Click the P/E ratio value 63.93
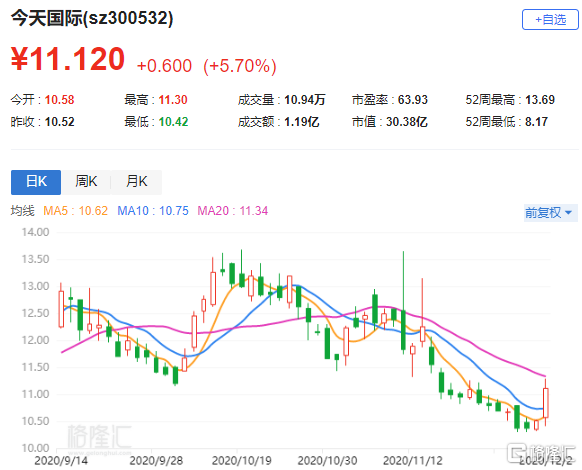582x470 pixels. (x=413, y=100)
